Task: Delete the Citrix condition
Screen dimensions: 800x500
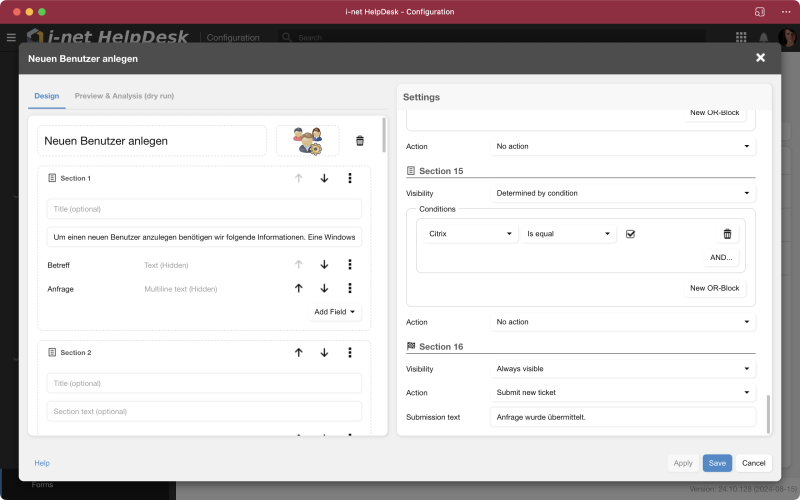Action: click(727, 234)
